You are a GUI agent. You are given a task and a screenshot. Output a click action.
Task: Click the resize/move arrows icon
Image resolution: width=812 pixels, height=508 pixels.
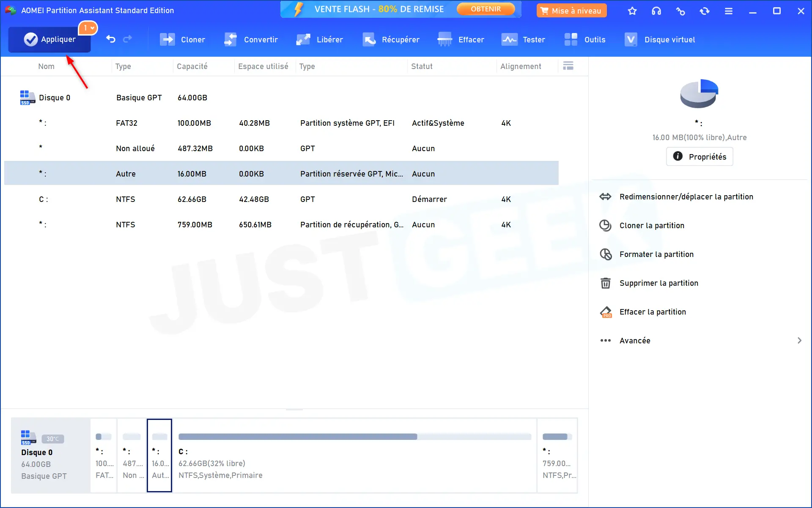click(606, 196)
